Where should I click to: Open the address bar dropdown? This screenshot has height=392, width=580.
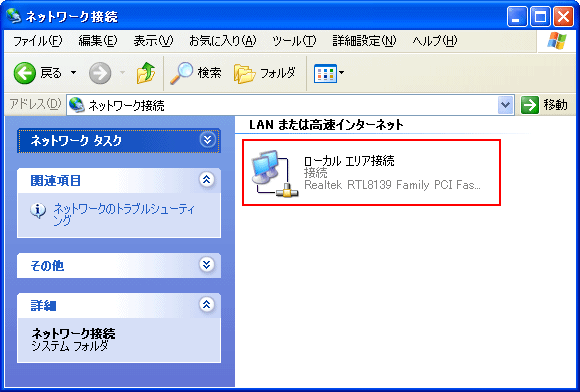(505, 105)
